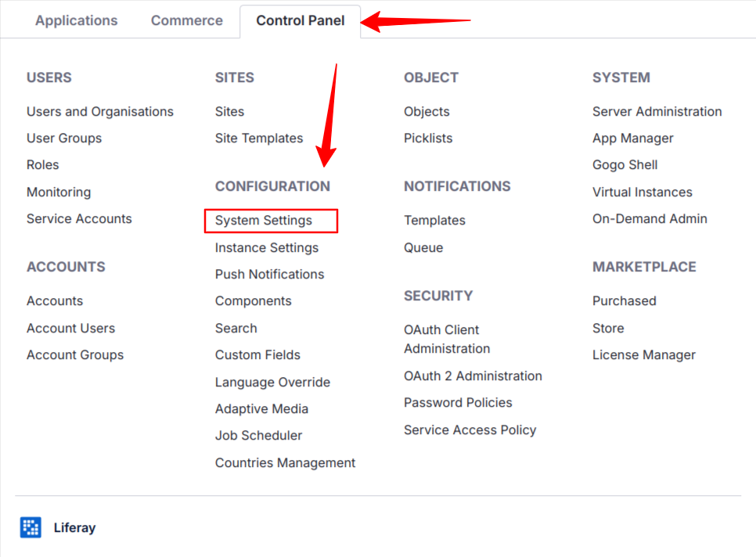Open Users and Organisations
Screen dimensions: 756x557
pyautogui.click(x=99, y=111)
